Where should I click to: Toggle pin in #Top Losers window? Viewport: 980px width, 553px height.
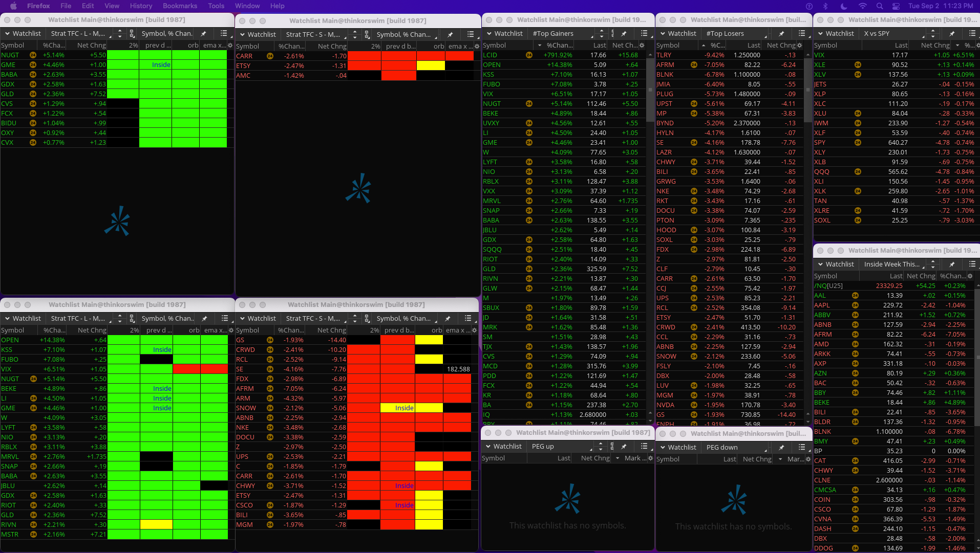[781, 33]
